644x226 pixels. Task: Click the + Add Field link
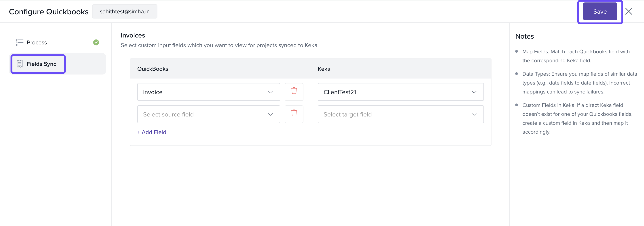152,132
